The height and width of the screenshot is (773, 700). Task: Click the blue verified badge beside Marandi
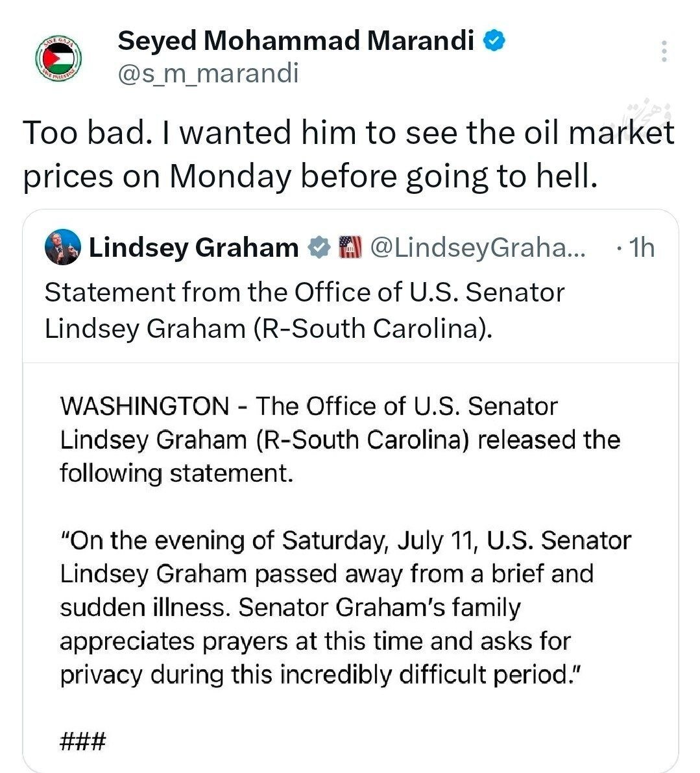pyautogui.click(x=494, y=41)
